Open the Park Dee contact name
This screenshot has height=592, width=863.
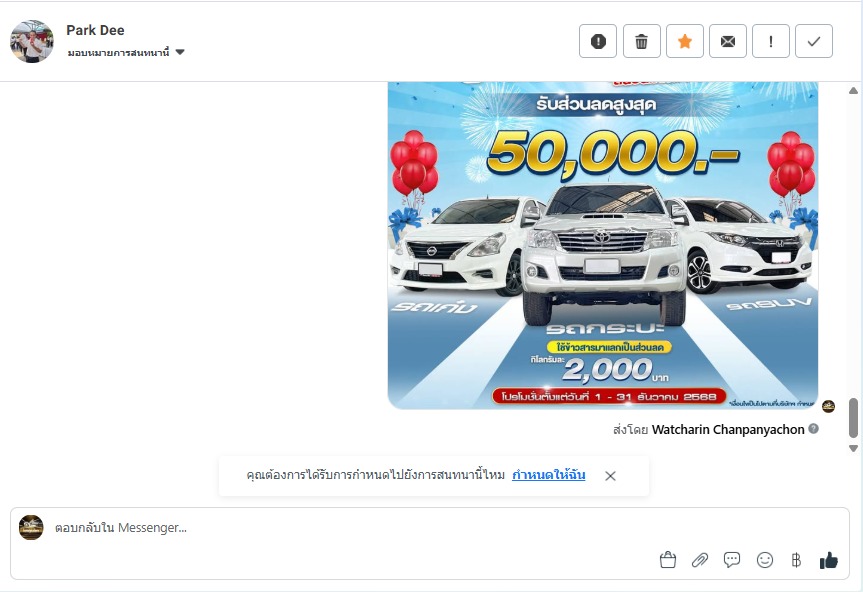tap(95, 30)
